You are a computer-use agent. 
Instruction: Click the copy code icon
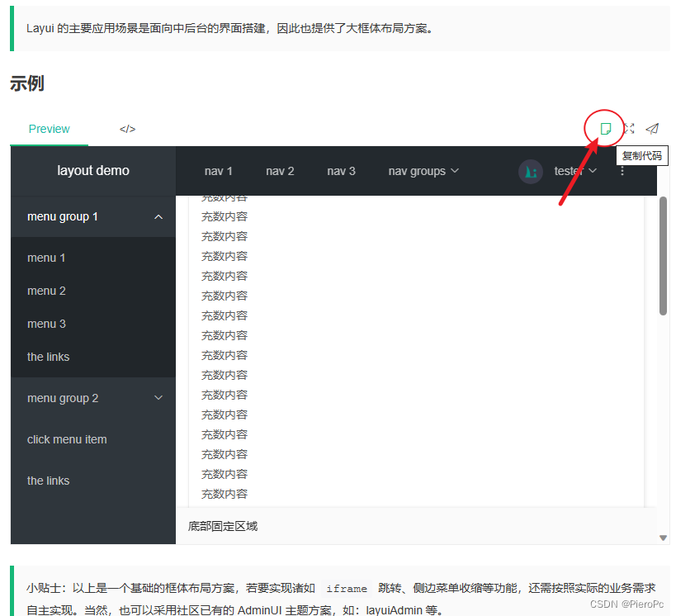coord(605,129)
